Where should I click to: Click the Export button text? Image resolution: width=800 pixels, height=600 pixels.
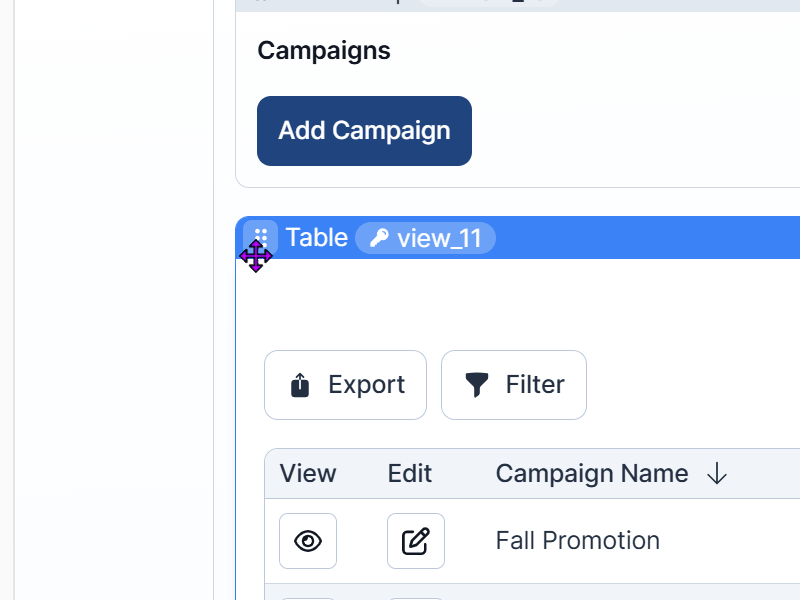(x=366, y=384)
